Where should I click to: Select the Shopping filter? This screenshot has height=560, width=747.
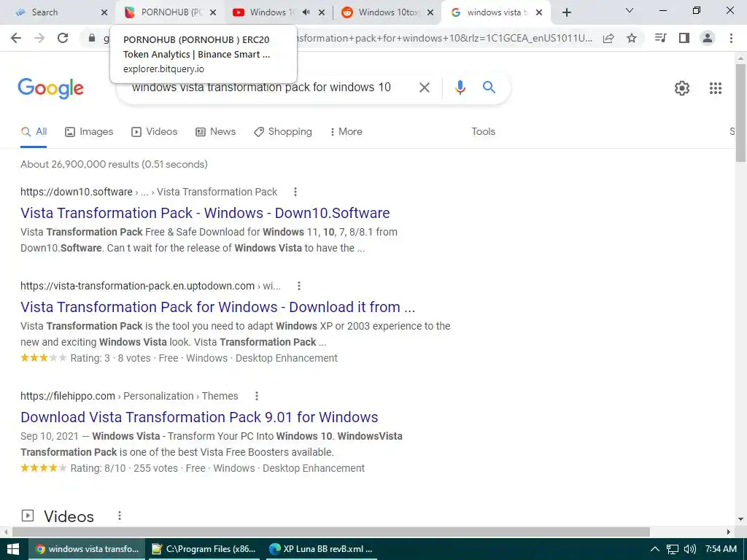click(283, 132)
